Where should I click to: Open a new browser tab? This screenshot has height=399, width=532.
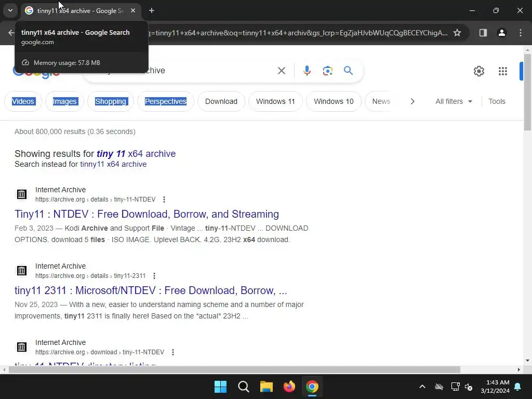point(152,10)
